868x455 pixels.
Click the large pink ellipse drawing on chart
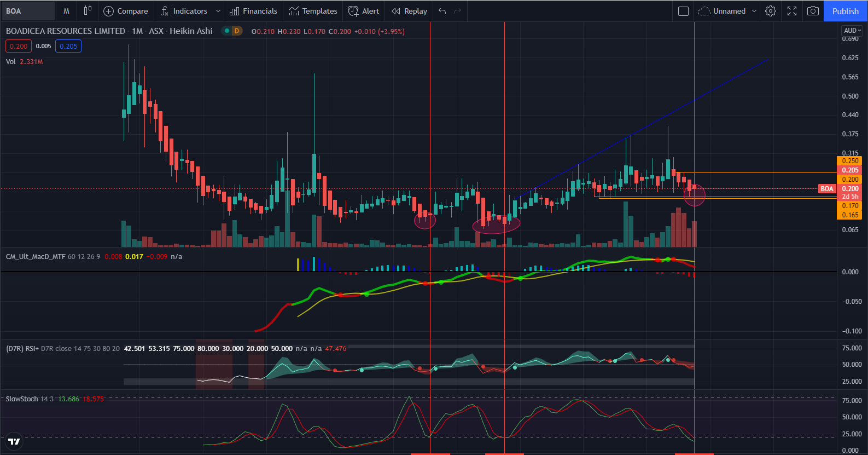496,224
